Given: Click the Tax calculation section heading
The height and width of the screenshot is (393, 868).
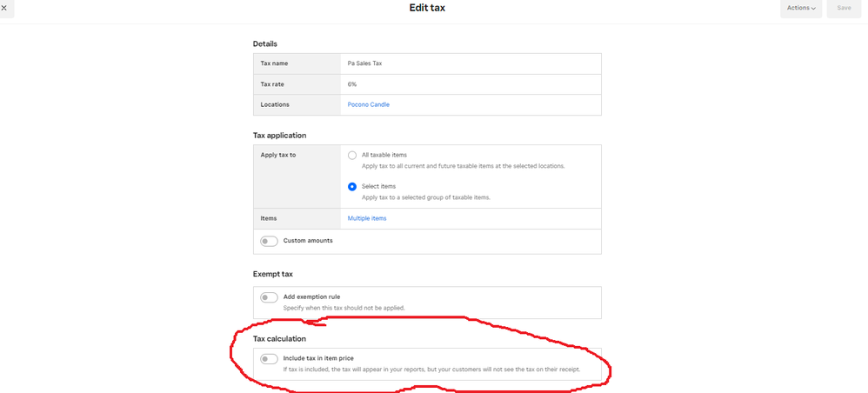Looking at the screenshot, I should pos(279,338).
